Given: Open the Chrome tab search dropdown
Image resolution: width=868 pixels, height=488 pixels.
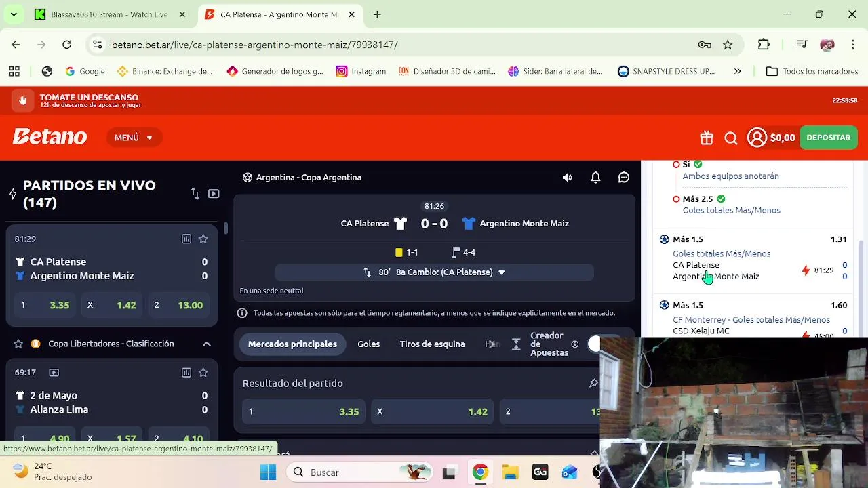Looking at the screenshot, I should point(14,14).
